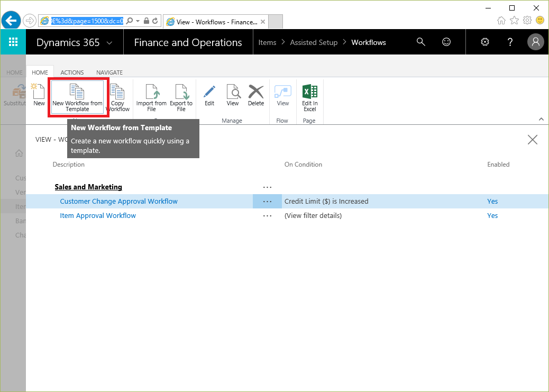
Task: Open the user profile avatar
Action: [536, 42]
